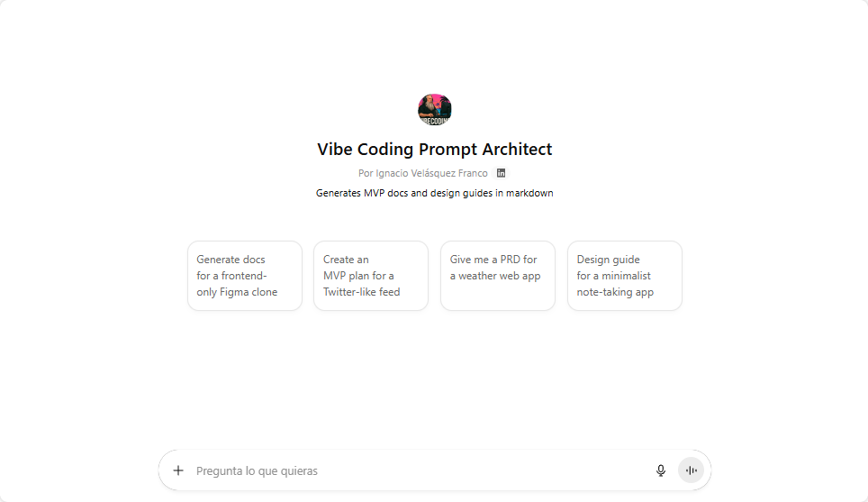Click the plus attach icon
868x502 pixels.
click(178, 470)
